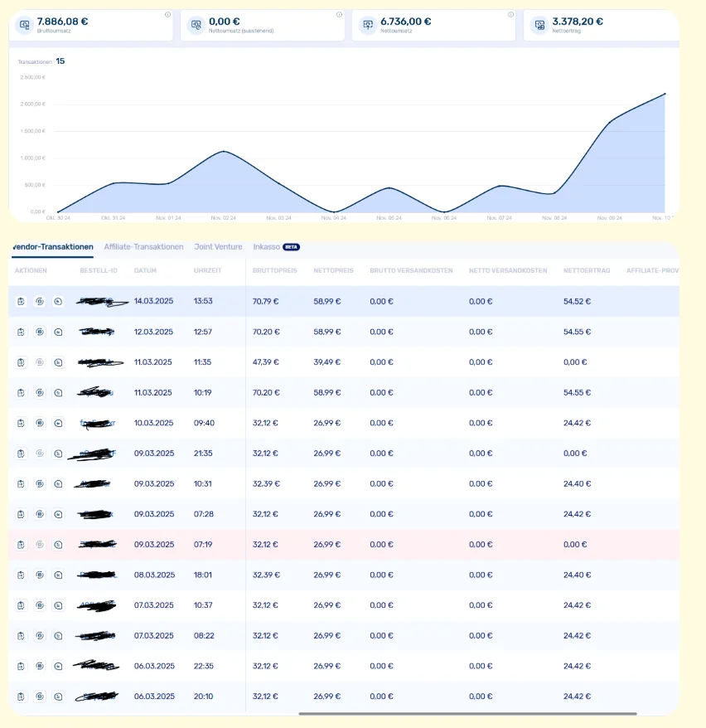The height and width of the screenshot is (728, 706).
Task: Click the coin icon for the 12.03.2025 order
Action: (x=40, y=332)
